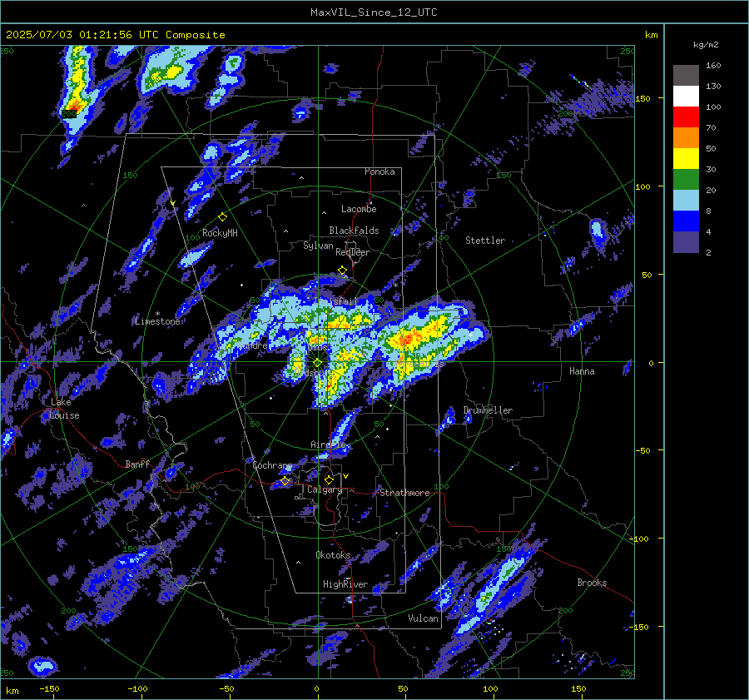The width and height of the screenshot is (749, 700).
Task: Click the Brooks city label
Action: click(x=592, y=583)
